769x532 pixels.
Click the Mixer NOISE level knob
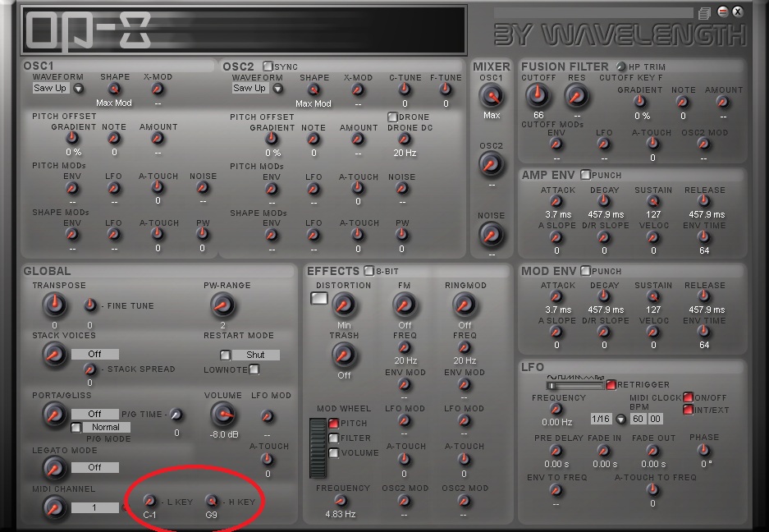[491, 236]
